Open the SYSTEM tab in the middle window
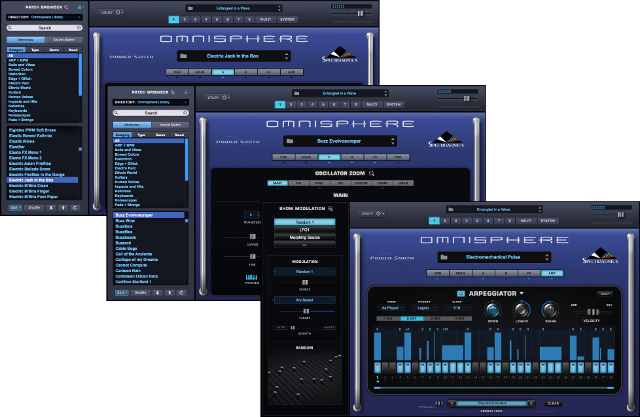Image resolution: width=640 pixels, height=417 pixels. click(x=393, y=104)
